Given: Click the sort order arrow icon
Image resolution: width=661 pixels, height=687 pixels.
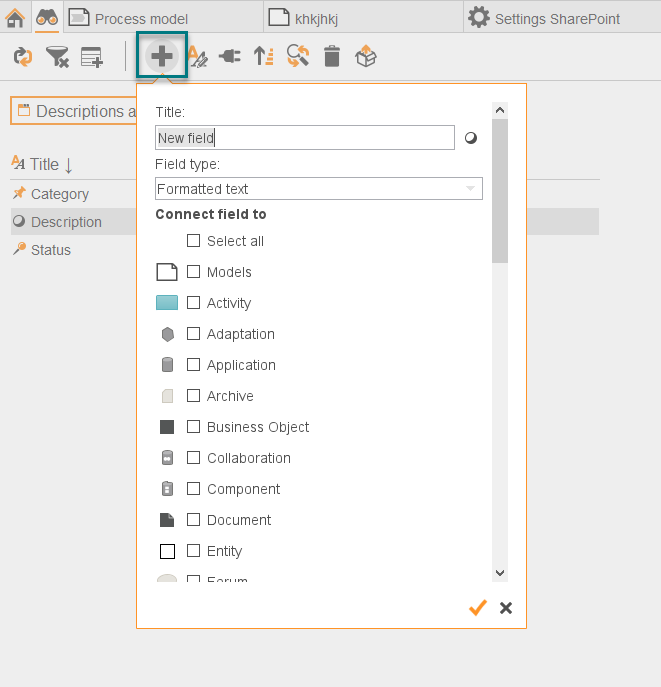Looking at the screenshot, I should tap(264, 57).
